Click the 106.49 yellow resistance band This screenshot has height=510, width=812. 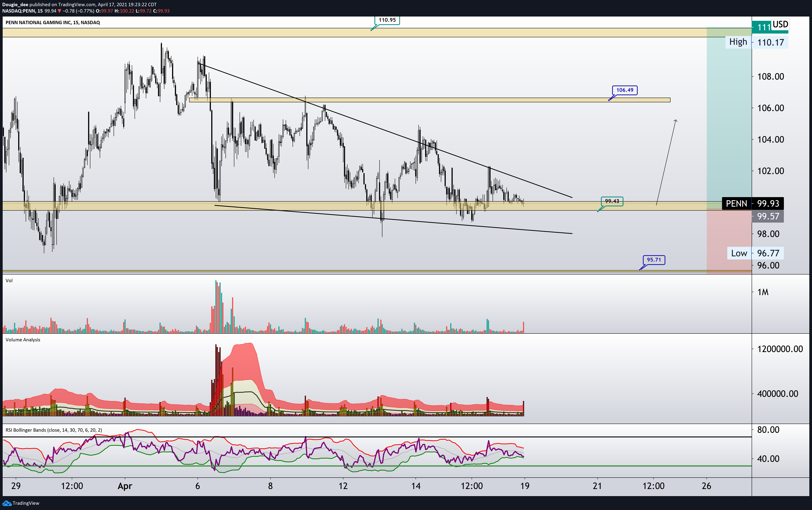coord(430,100)
